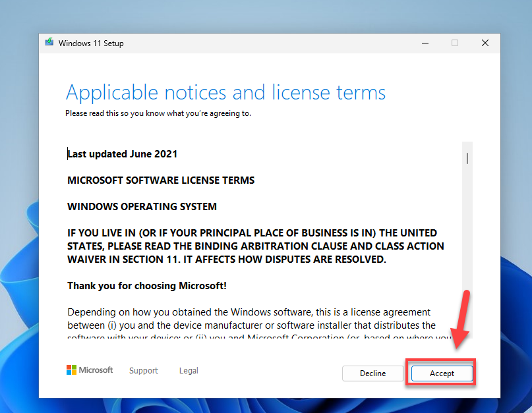
Task: Click "WINDOWS OPERATING SYSTEM" line
Action: click(142, 207)
